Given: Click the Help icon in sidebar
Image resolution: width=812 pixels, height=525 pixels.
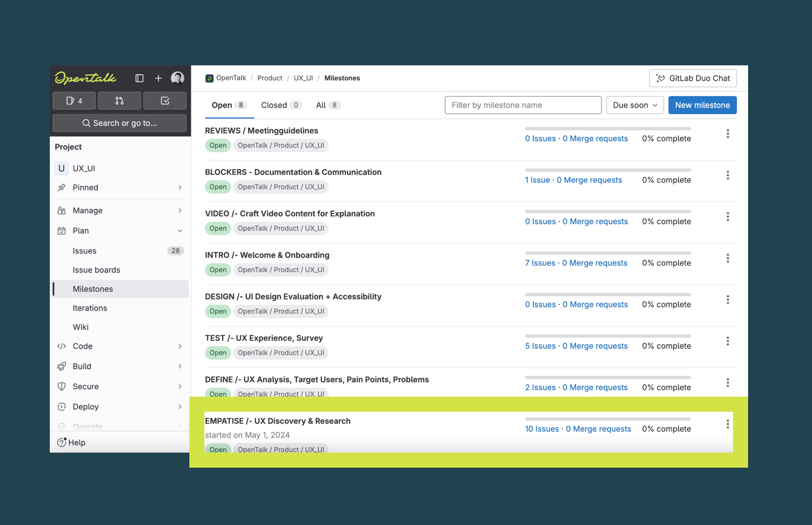Looking at the screenshot, I should (x=62, y=442).
